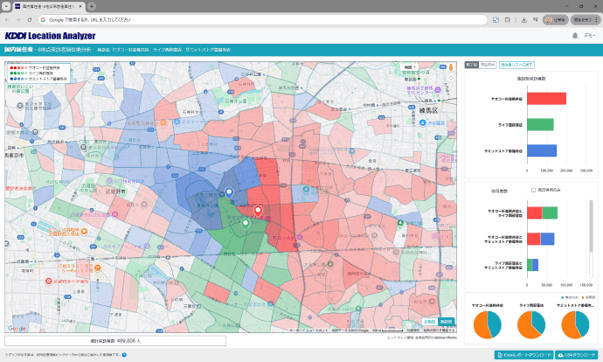Click the blue store entry in the map legend
This screenshot has width=603, height=362.
38,78
